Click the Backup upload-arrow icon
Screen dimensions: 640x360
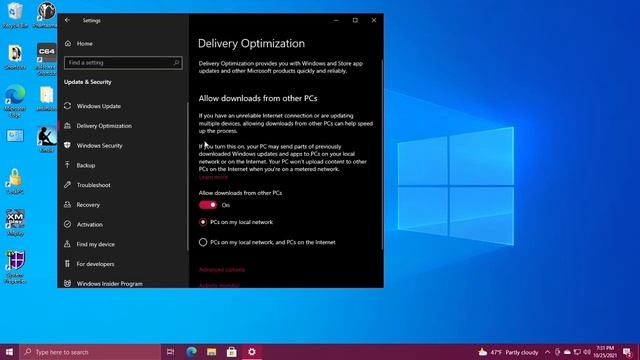[67, 165]
